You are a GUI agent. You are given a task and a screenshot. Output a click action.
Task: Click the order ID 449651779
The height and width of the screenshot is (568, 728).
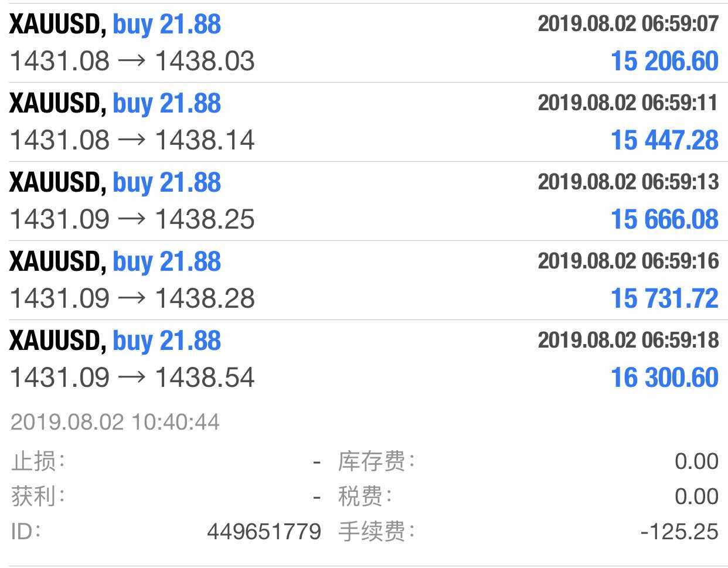point(264,532)
